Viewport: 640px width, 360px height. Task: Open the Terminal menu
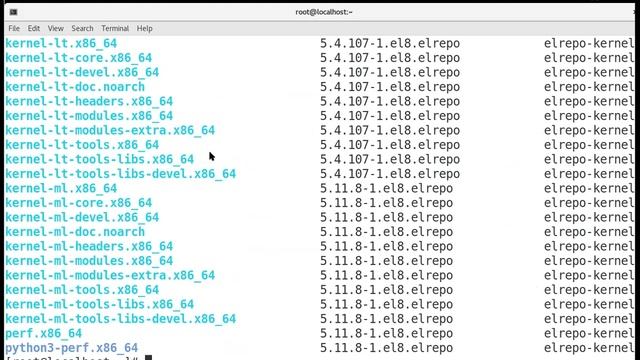tap(115, 29)
